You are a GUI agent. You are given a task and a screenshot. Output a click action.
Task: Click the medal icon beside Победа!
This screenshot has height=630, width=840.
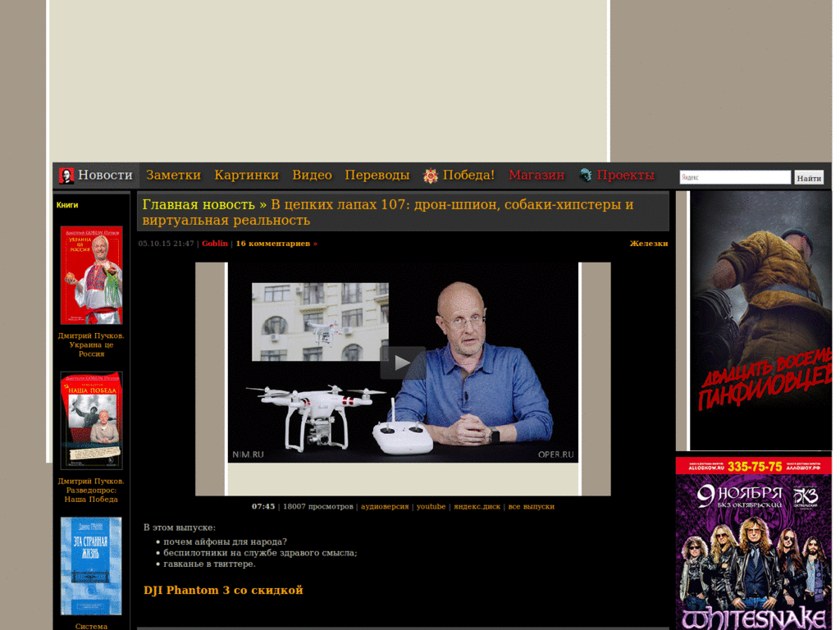pyautogui.click(x=430, y=176)
